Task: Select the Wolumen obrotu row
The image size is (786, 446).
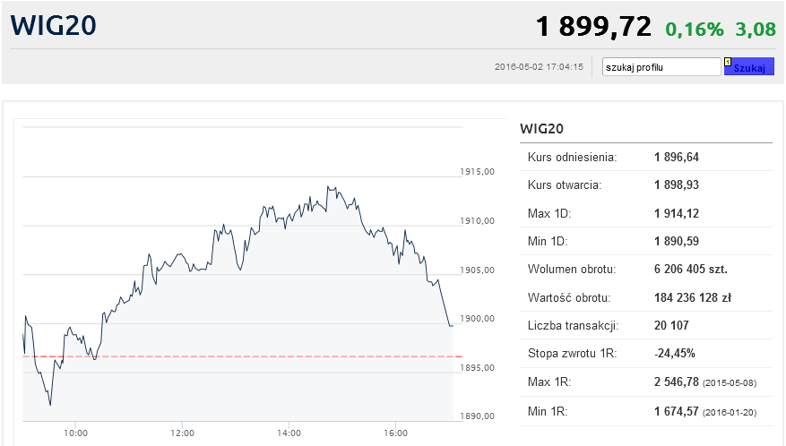Action: click(x=646, y=269)
